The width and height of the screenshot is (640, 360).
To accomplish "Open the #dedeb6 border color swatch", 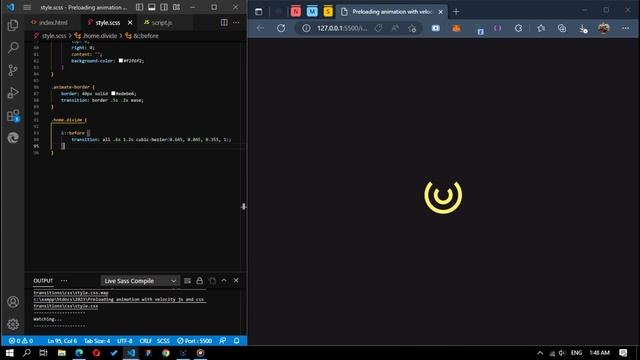I will 113,93.
